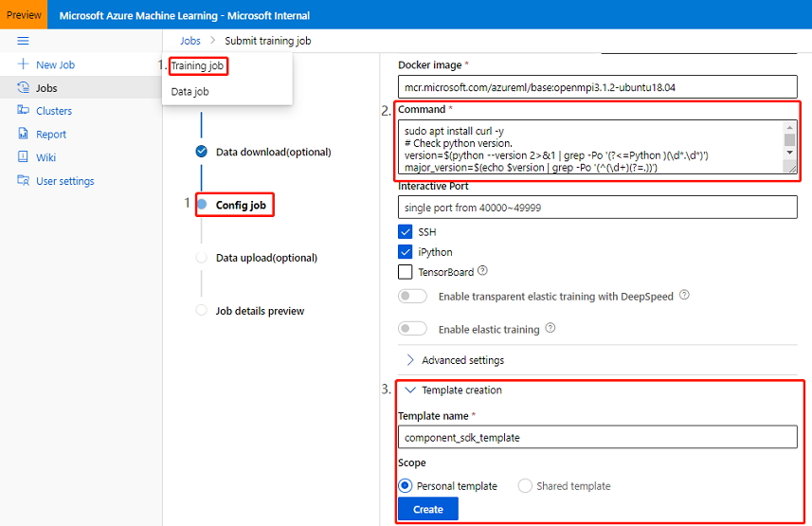
Task: Toggle the Enable elastic training switch
Action: [412, 329]
